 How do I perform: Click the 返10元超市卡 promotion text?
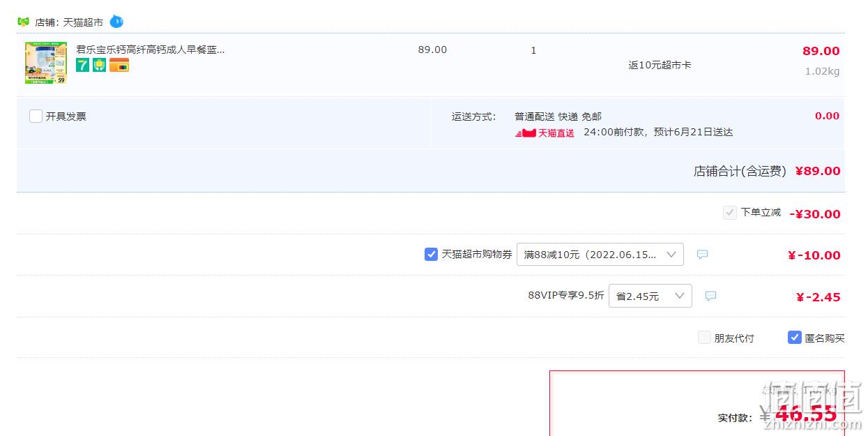click(660, 65)
